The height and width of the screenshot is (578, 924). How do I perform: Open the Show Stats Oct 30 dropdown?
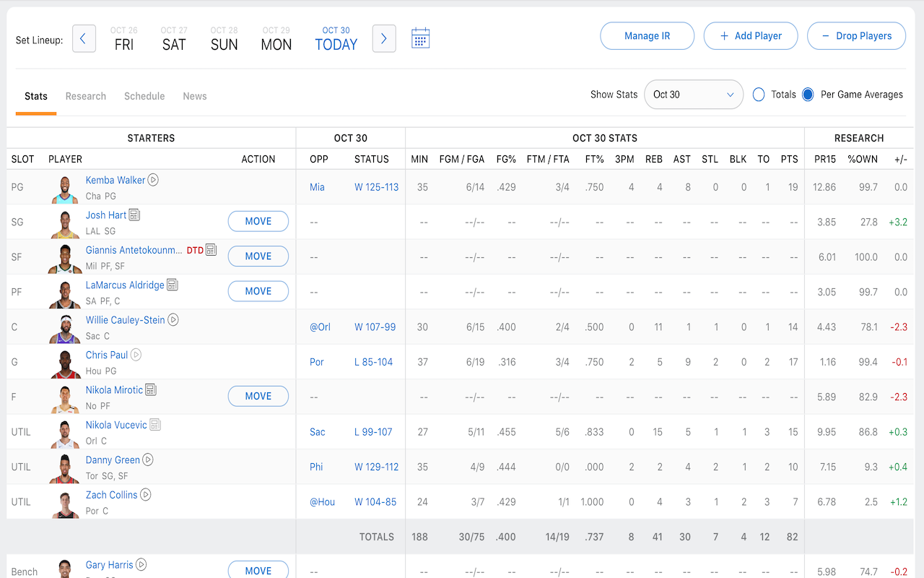tap(693, 94)
